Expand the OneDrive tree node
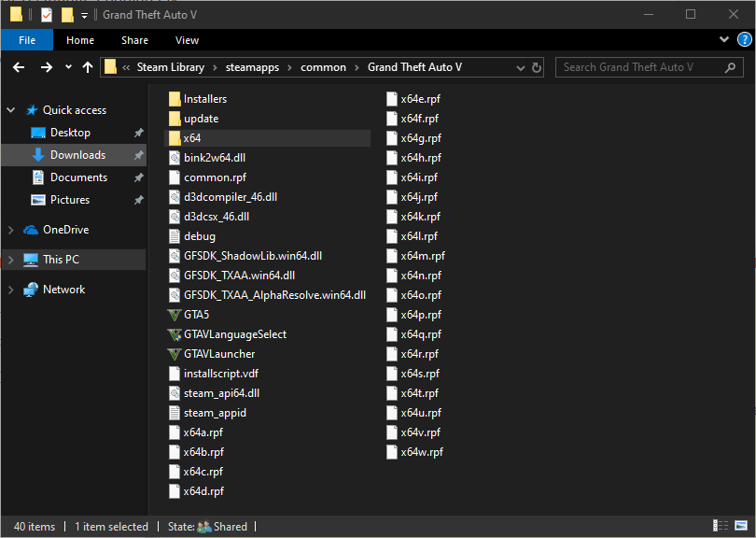This screenshot has height=538, width=756. coord(11,230)
